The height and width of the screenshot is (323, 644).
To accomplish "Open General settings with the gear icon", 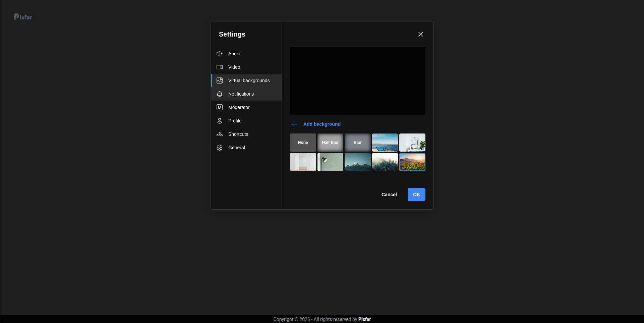I will click(x=219, y=148).
